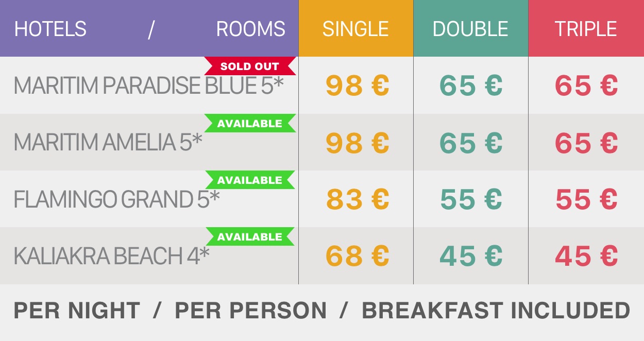Open Maritim Paradise Blue 5* hotel name
This screenshot has width=644, height=341.
point(148,86)
